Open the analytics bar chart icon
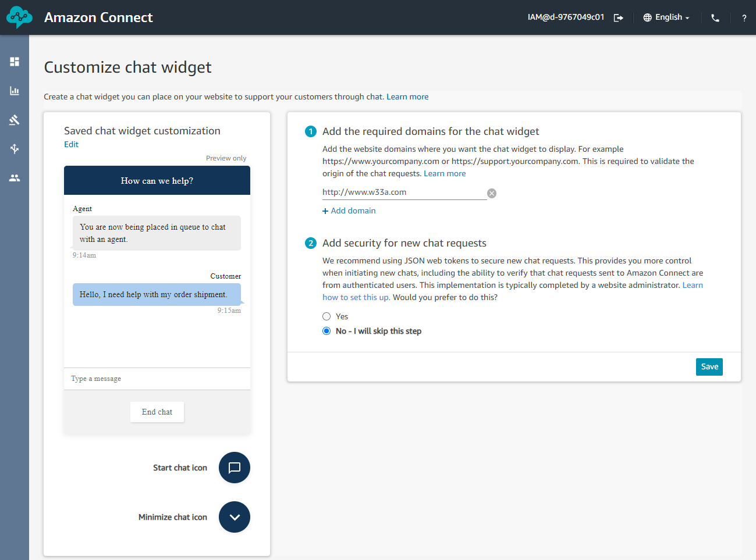 pyautogui.click(x=15, y=91)
